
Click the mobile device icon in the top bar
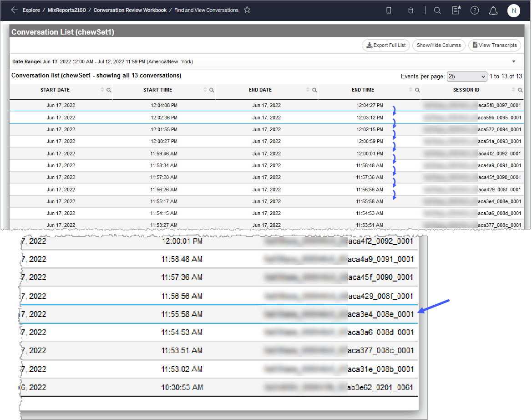pyautogui.click(x=389, y=10)
